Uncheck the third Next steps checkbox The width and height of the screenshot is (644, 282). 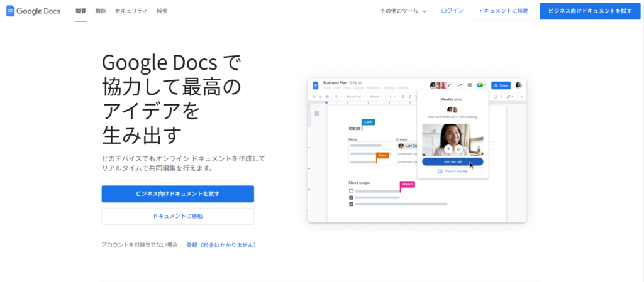(x=351, y=203)
